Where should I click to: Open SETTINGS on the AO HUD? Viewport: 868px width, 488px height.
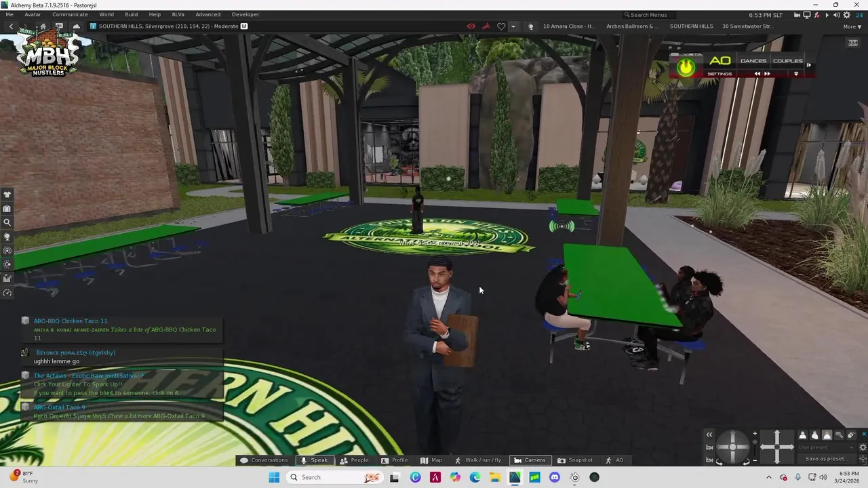coord(719,74)
